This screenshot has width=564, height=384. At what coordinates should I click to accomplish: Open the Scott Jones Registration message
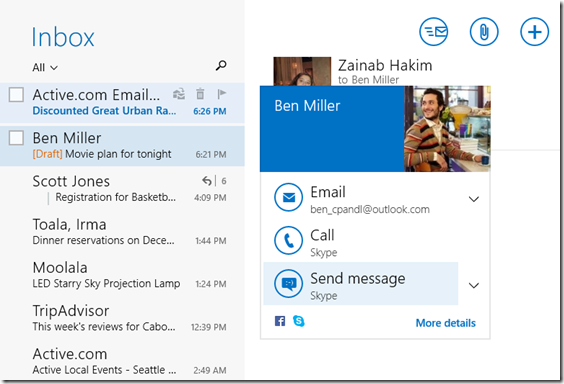pyautogui.click(x=122, y=188)
